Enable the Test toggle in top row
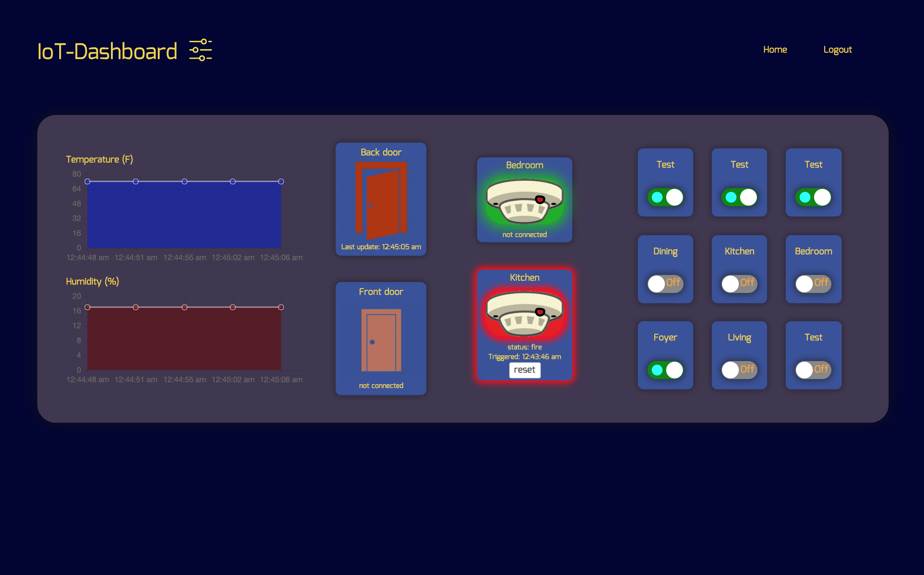The image size is (924, 575). pyautogui.click(x=665, y=196)
